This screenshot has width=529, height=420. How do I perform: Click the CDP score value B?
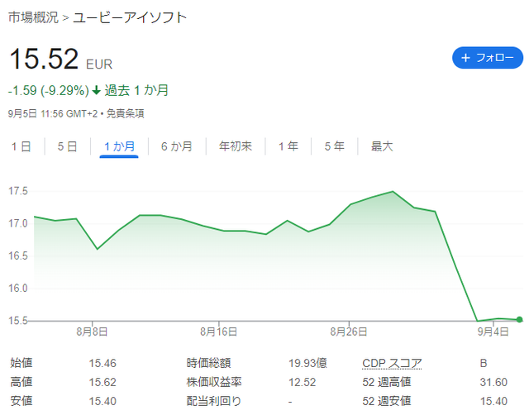click(484, 363)
